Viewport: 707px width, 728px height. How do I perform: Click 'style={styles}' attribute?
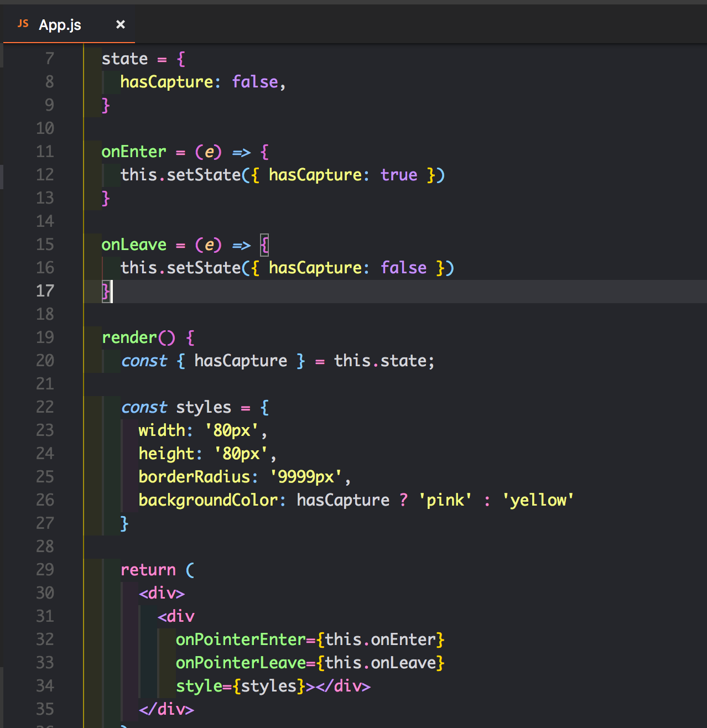[241, 686]
